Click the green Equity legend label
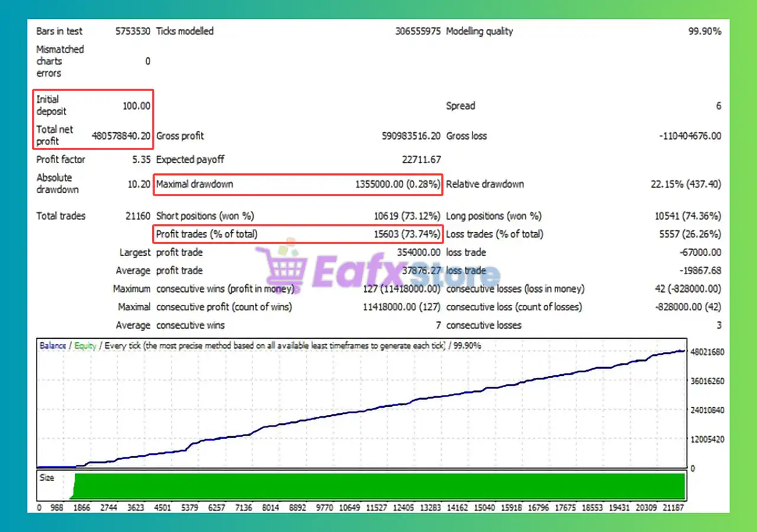Screen dimensions: 757x532 (85, 346)
